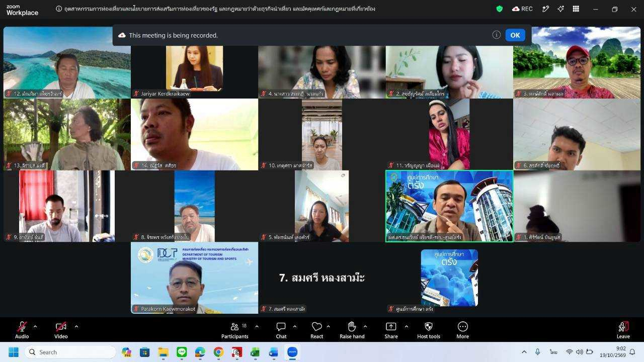Expand the Chat options arrow
The width and height of the screenshot is (644, 362).
click(294, 326)
